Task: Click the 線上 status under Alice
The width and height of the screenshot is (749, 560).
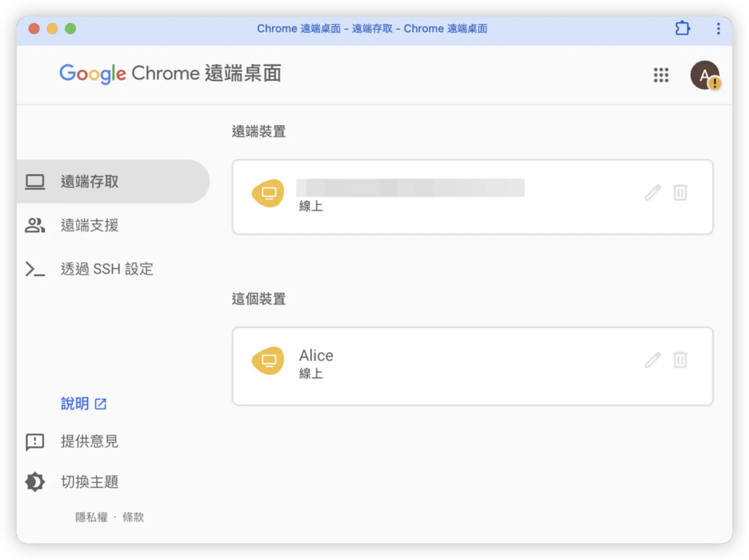Action: (311, 374)
